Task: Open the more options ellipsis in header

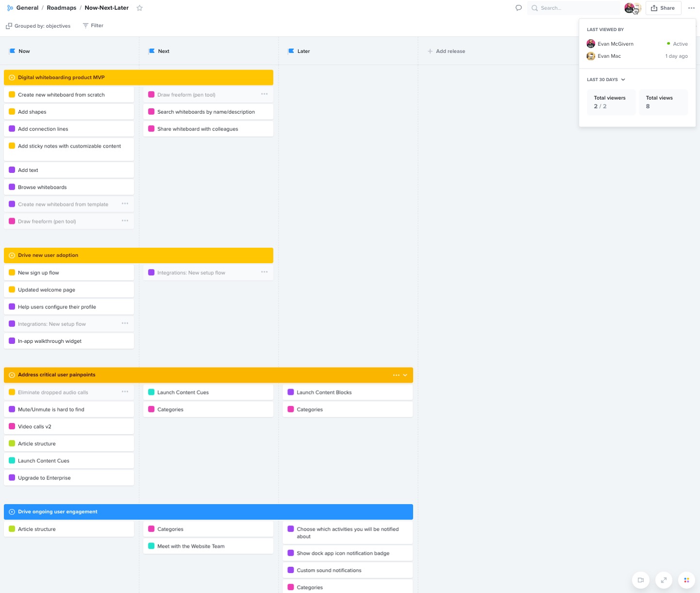Action: click(691, 8)
